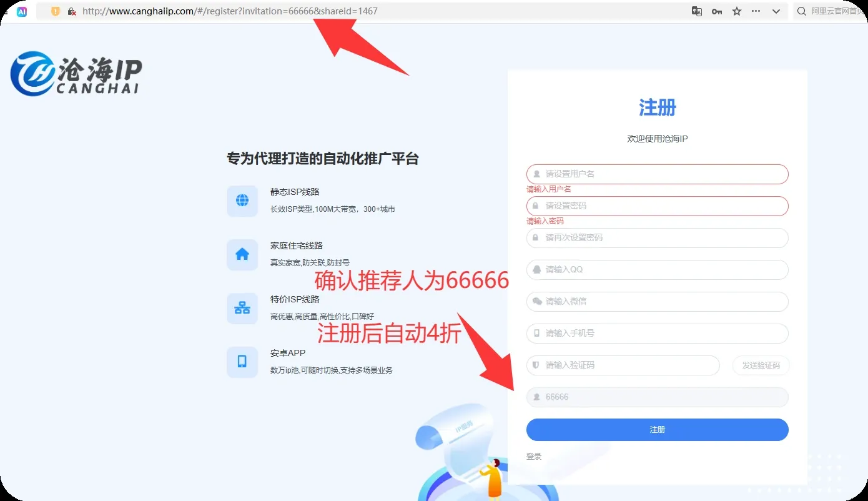
Task: Click the 高优惠,高质量,高性价比 description
Action: (x=322, y=317)
